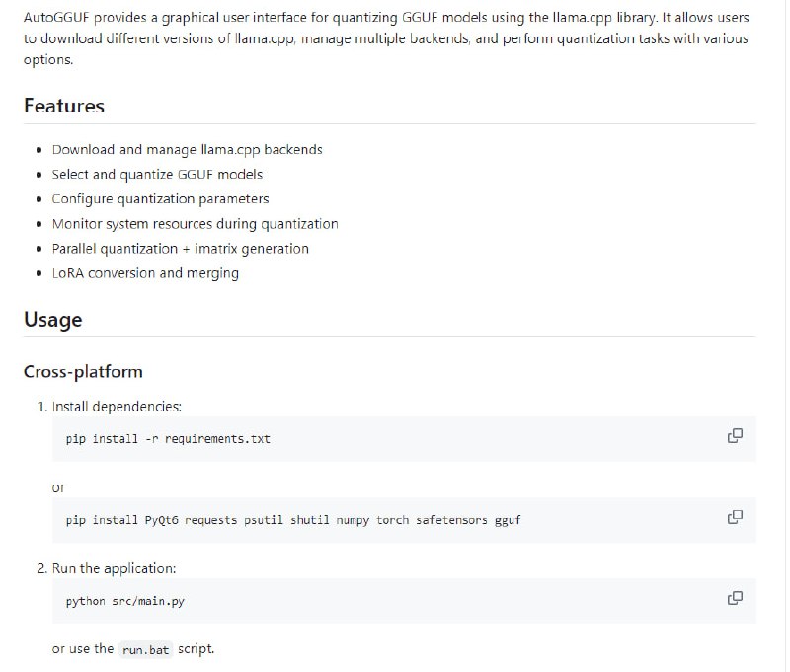790x672 pixels.
Task: Click the 'Install dependencies:' step text
Action: 117,406
